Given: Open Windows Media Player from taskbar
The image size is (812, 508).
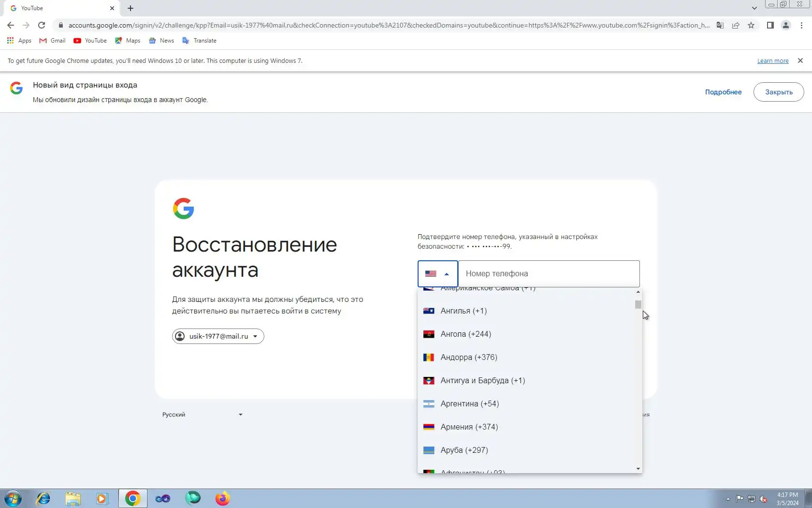Looking at the screenshot, I should point(102,498).
